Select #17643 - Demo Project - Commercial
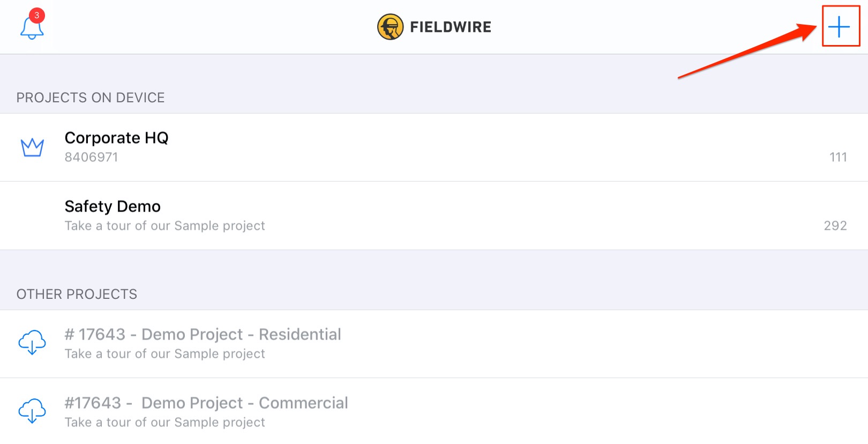 click(434, 411)
